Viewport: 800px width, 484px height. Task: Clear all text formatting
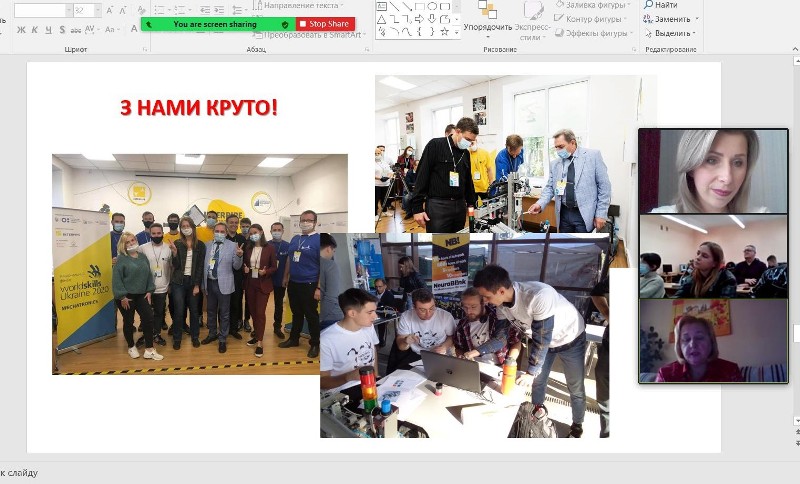[x=141, y=10]
